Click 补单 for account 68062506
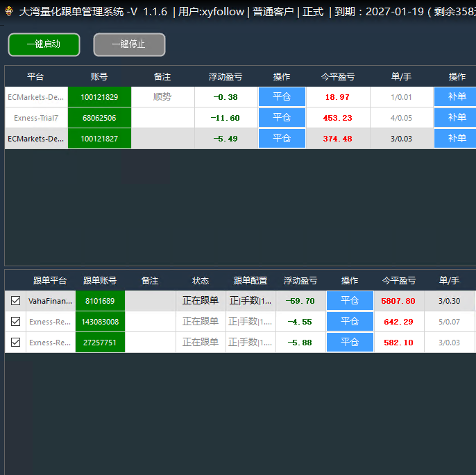The image size is (476, 475). pyautogui.click(x=457, y=117)
